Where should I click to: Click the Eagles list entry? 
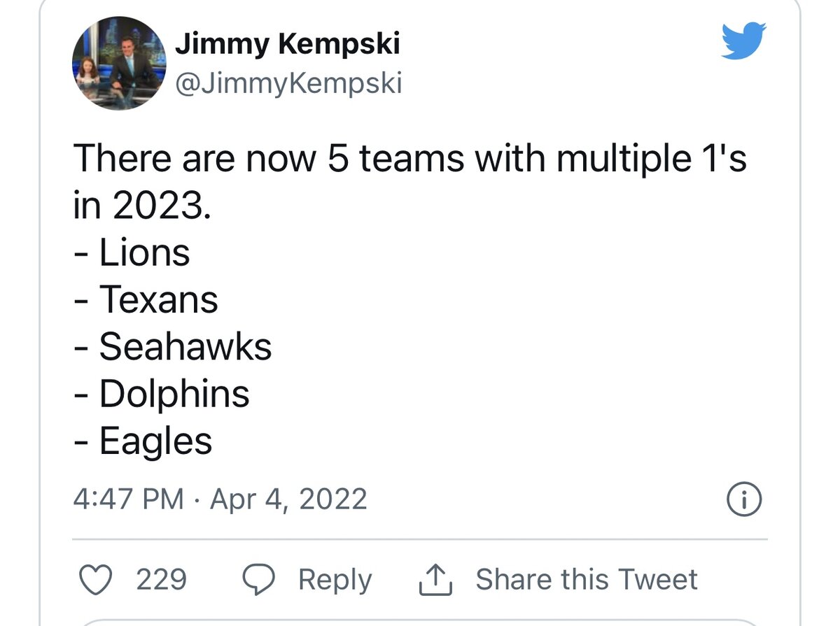[155, 441]
